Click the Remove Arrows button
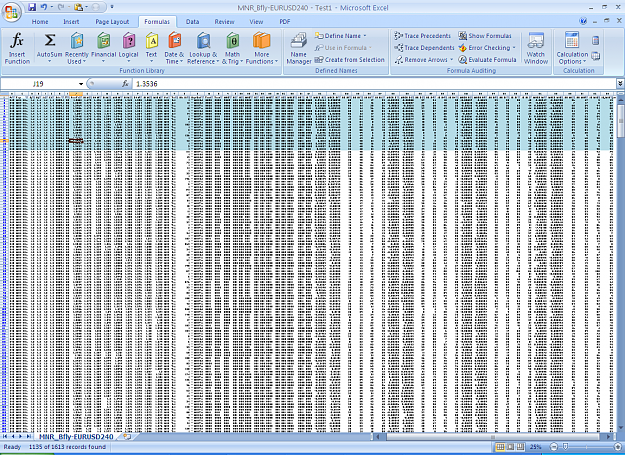The height and width of the screenshot is (455, 625). [x=421, y=60]
